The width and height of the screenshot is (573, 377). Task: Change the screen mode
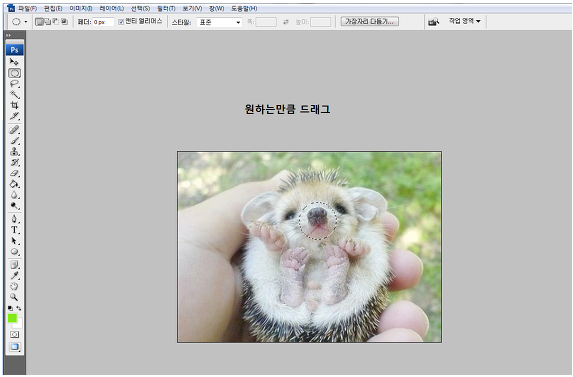point(14,347)
